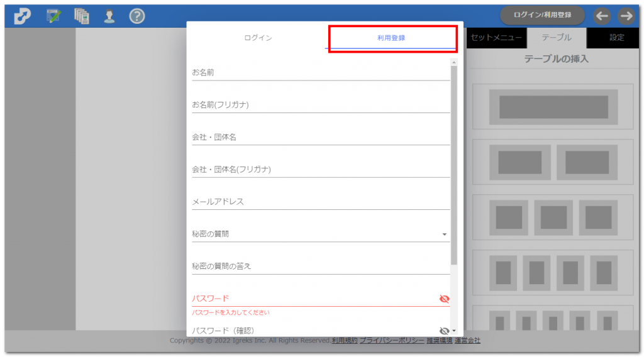
Task: Click the form scrollbar down arrow
Action: pyautogui.click(x=454, y=331)
